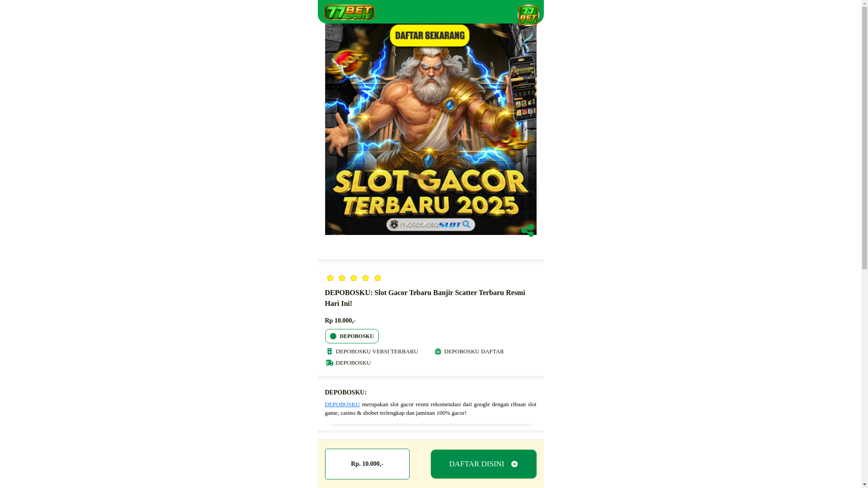Click the delivery truck Depobosku icon

coord(330,363)
